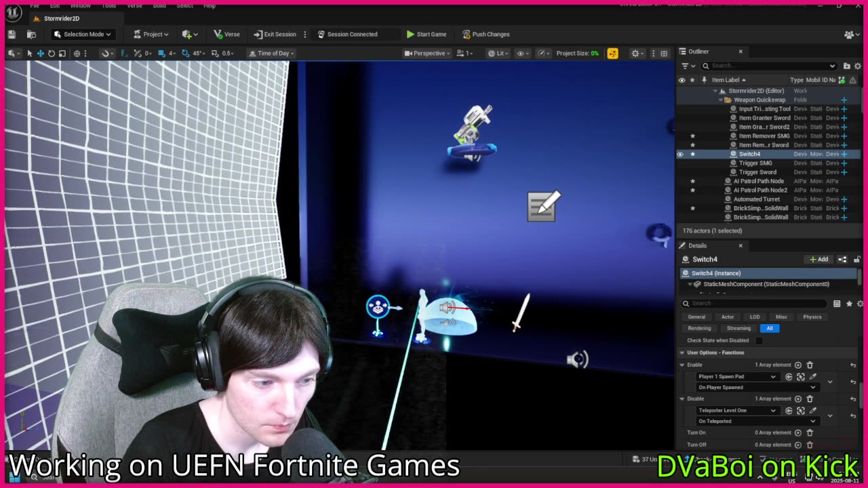This screenshot has width=868, height=488.
Task: Open the Help menu
Action: [210, 5]
